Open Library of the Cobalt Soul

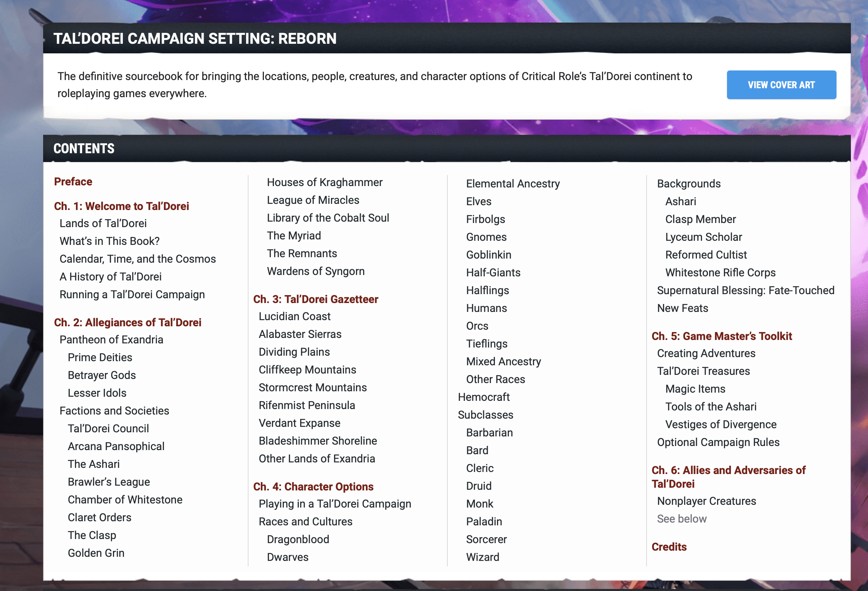(328, 218)
